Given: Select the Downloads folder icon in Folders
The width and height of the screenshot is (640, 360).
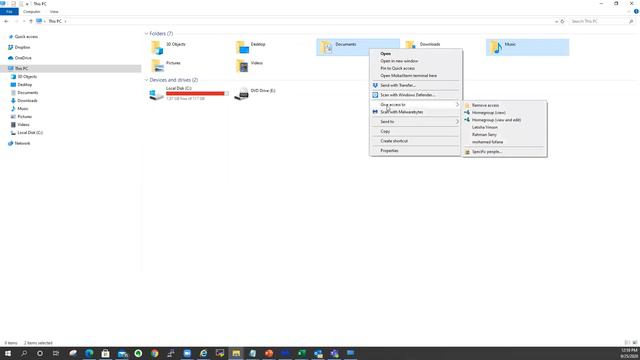Looking at the screenshot, I should 410,44.
